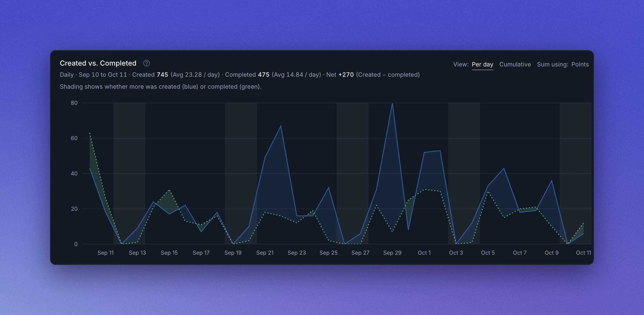Image resolution: width=644 pixels, height=315 pixels.
Task: Select the Oct 9 x-axis label
Action: pyautogui.click(x=552, y=253)
